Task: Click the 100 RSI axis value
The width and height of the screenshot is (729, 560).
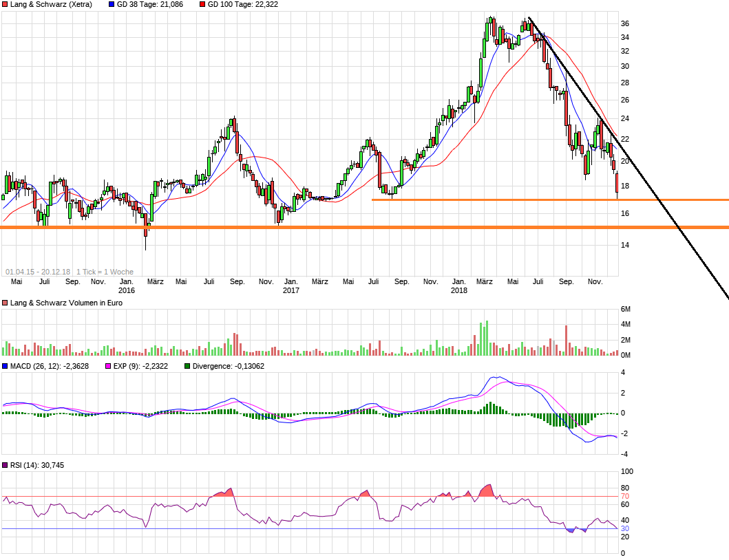Action: pos(627,472)
